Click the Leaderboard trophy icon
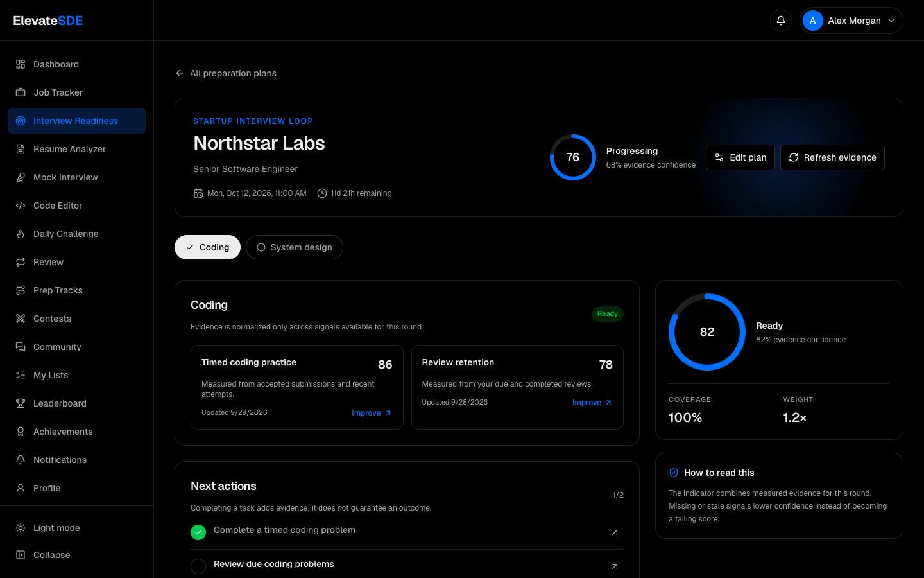Screen dimensions: 924x578 point(21,403)
